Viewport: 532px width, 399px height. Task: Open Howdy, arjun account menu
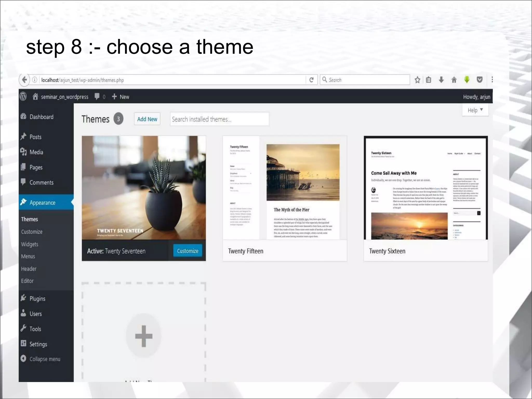476,97
